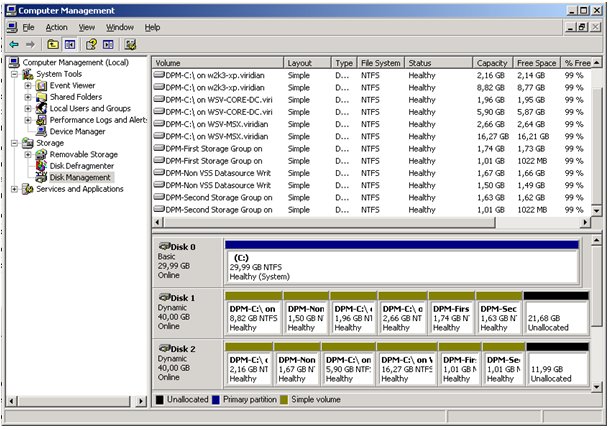Click the Unallocated black legend swatch
610x430 pixels.
tap(160, 400)
